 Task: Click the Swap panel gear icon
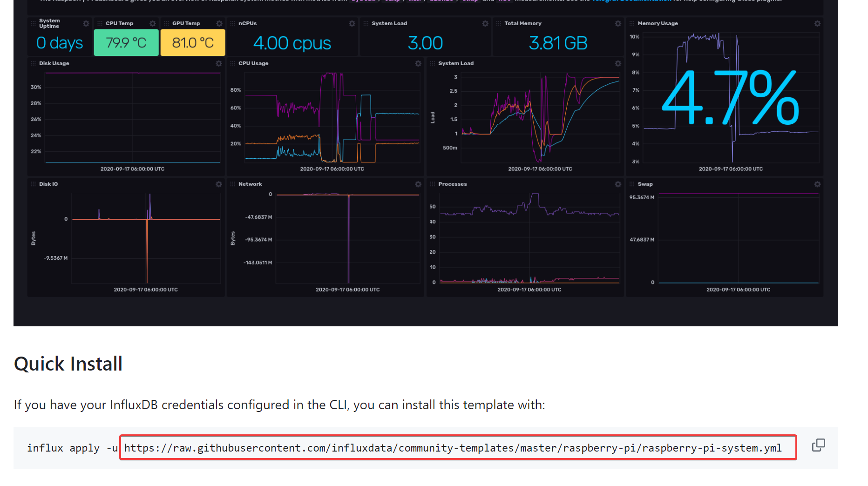(817, 184)
